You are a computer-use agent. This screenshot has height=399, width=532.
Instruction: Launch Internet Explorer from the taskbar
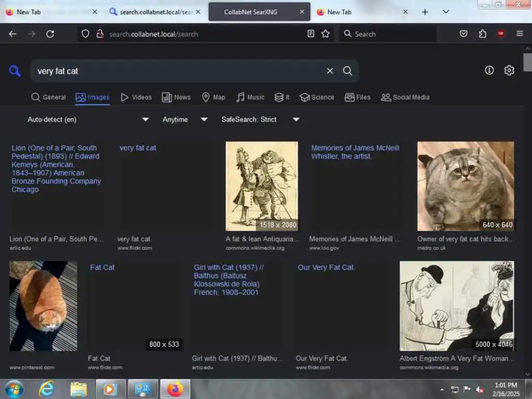pyautogui.click(x=46, y=389)
